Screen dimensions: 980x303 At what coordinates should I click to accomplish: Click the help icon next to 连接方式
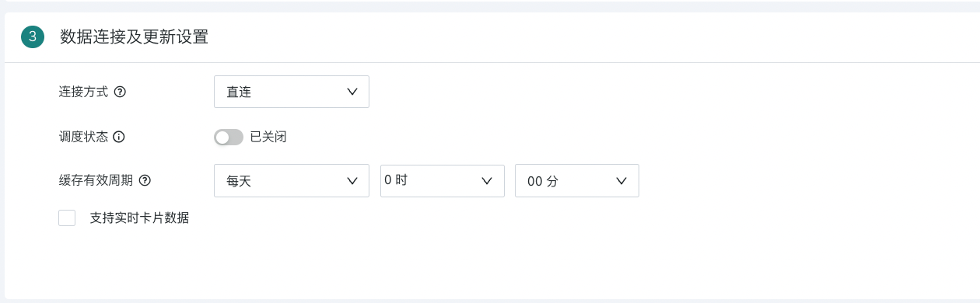click(120, 92)
